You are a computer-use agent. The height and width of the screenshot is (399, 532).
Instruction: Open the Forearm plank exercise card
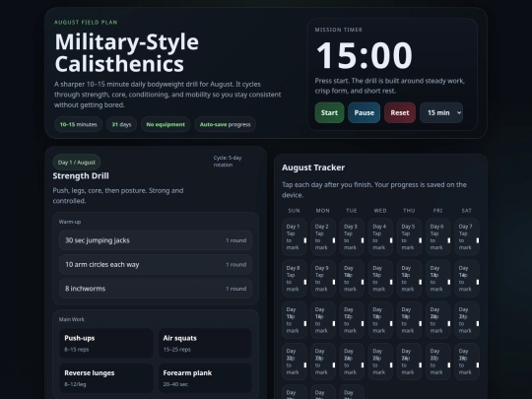pos(205,378)
